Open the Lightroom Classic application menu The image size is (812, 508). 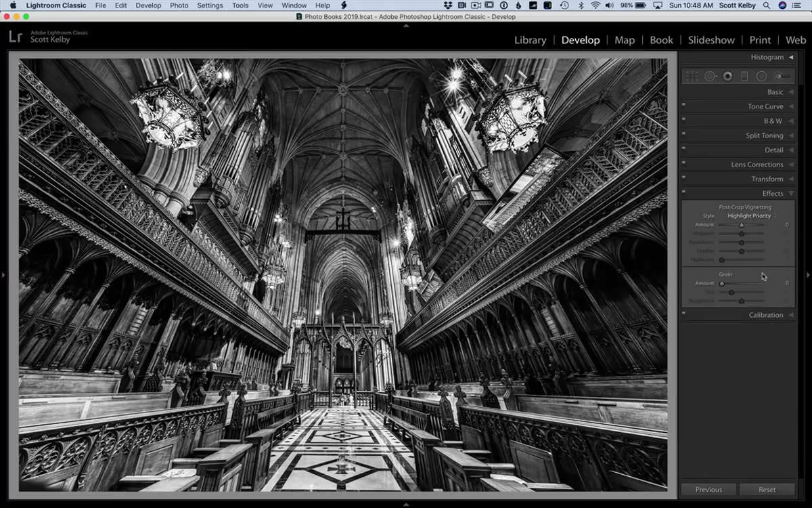(56, 5)
